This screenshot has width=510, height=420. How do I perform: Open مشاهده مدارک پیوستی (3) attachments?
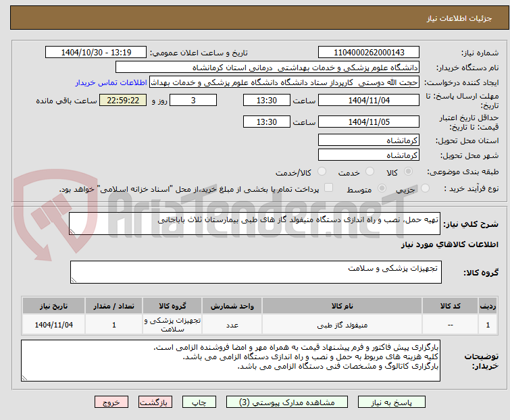tap(287, 402)
